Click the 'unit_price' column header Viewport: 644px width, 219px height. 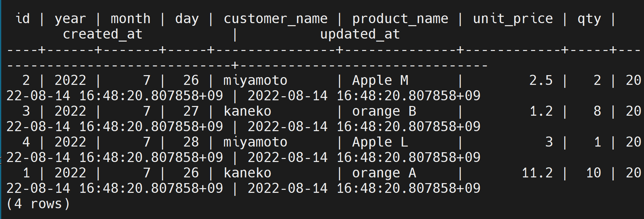513,18
